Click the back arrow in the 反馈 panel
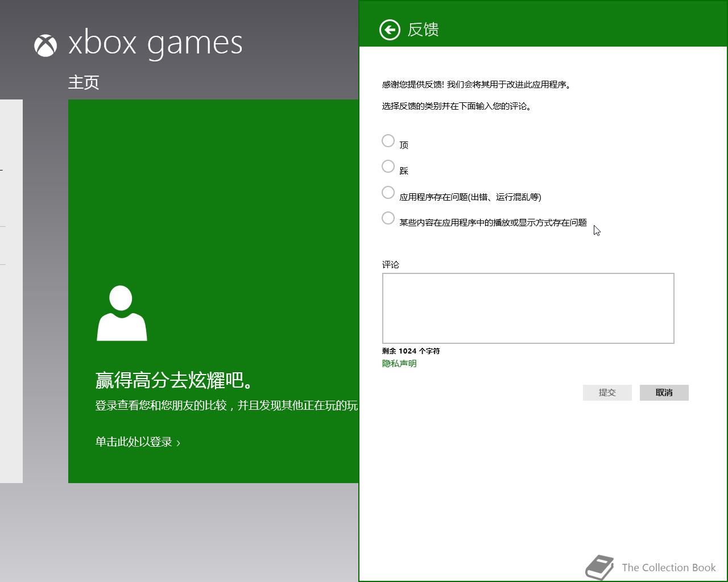 390,30
